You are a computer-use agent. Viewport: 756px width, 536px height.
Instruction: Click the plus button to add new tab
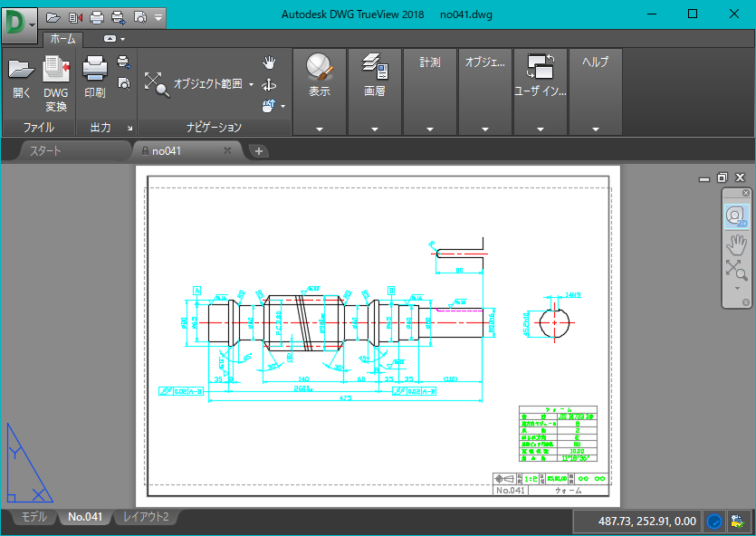pos(259,150)
